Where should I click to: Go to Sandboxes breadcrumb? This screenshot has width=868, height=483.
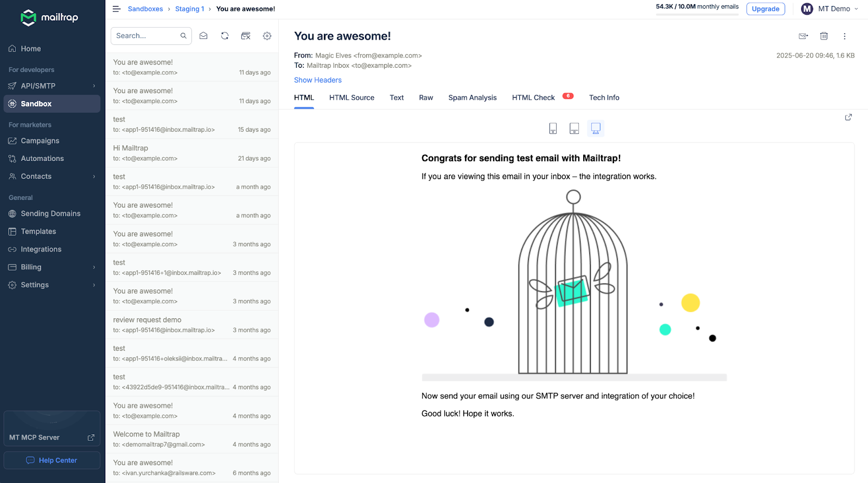pyautogui.click(x=145, y=9)
